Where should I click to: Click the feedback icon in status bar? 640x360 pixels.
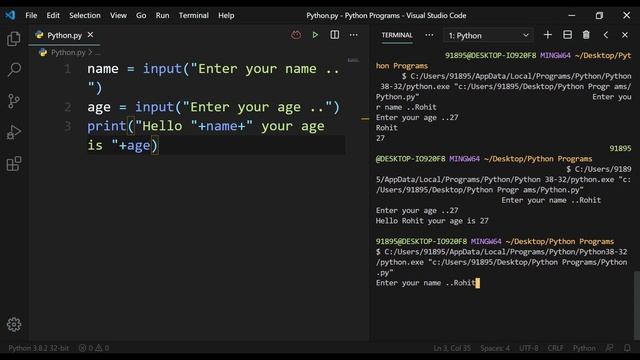[x=609, y=348]
